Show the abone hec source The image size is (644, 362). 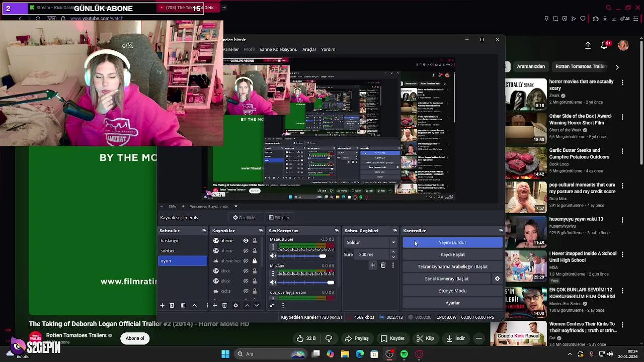point(246,261)
